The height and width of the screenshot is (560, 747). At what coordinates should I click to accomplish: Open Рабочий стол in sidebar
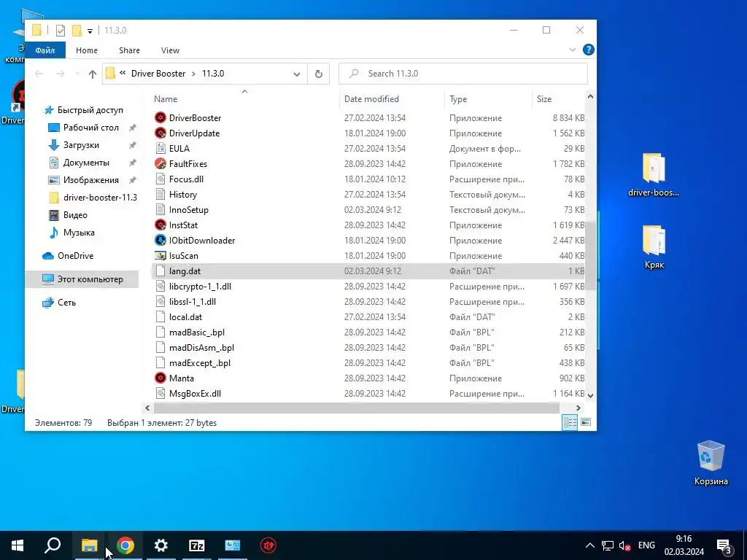tap(90, 128)
